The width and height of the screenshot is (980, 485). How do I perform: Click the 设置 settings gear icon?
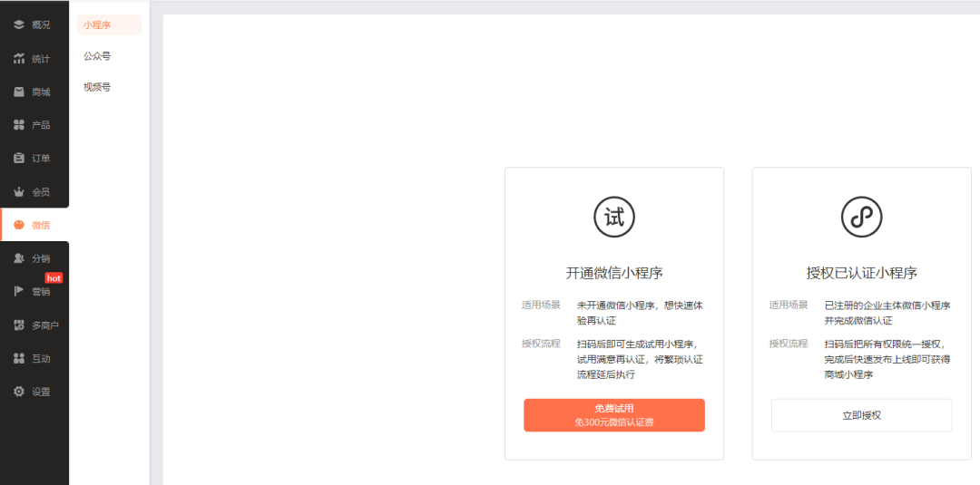(x=19, y=392)
